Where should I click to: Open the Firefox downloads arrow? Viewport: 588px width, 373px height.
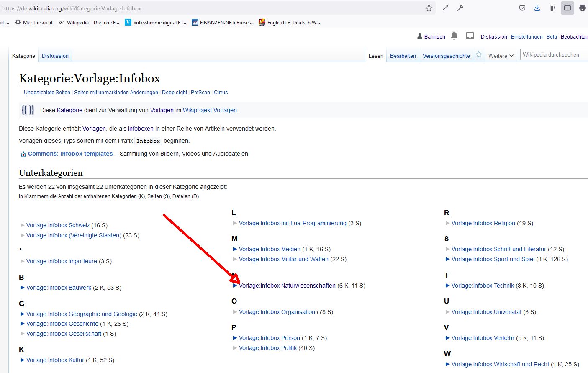(537, 8)
